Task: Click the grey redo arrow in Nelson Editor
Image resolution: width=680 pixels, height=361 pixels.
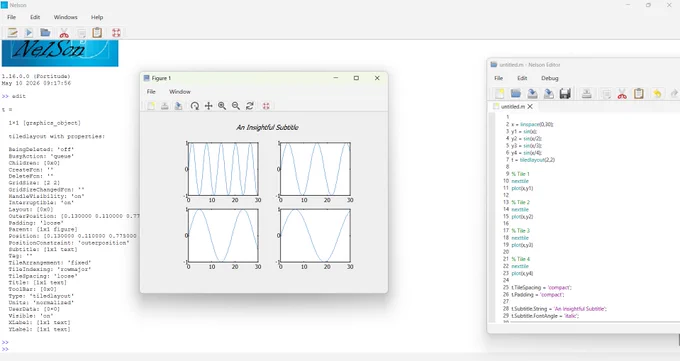Action: point(674,93)
